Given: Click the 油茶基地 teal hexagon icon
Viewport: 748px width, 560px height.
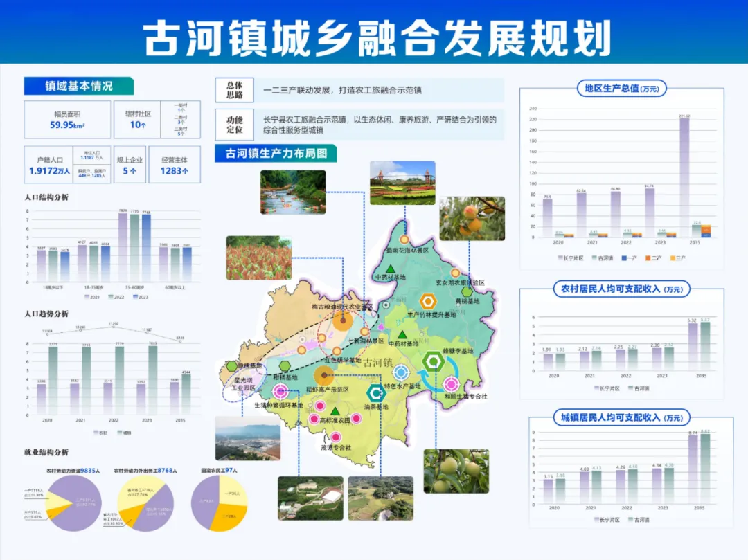Looking at the screenshot, I should 376,393.
